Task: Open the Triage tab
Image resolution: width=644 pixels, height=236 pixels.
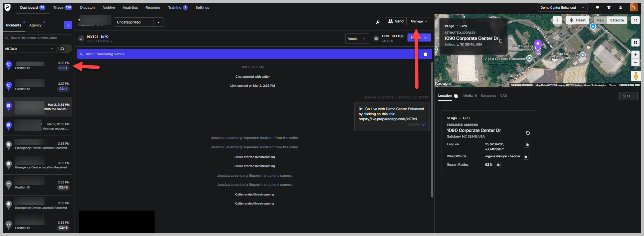Action: tap(62, 7)
